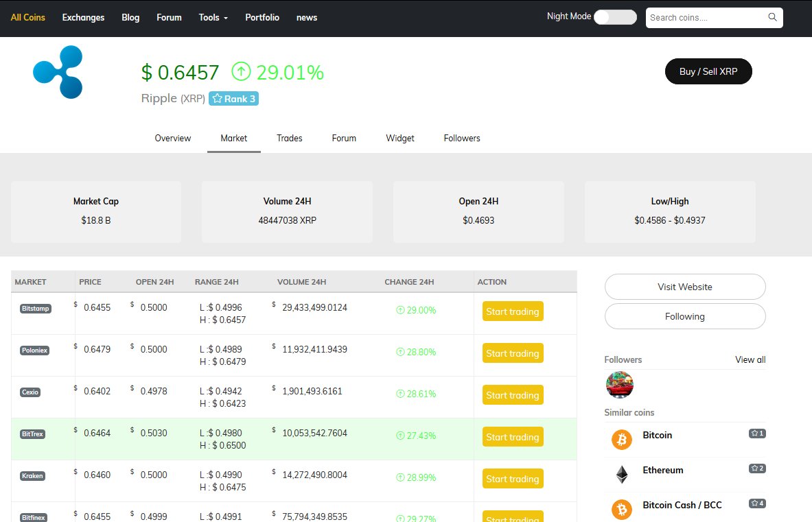
Task: Click the Poloniex market tag
Action: pyautogui.click(x=35, y=351)
